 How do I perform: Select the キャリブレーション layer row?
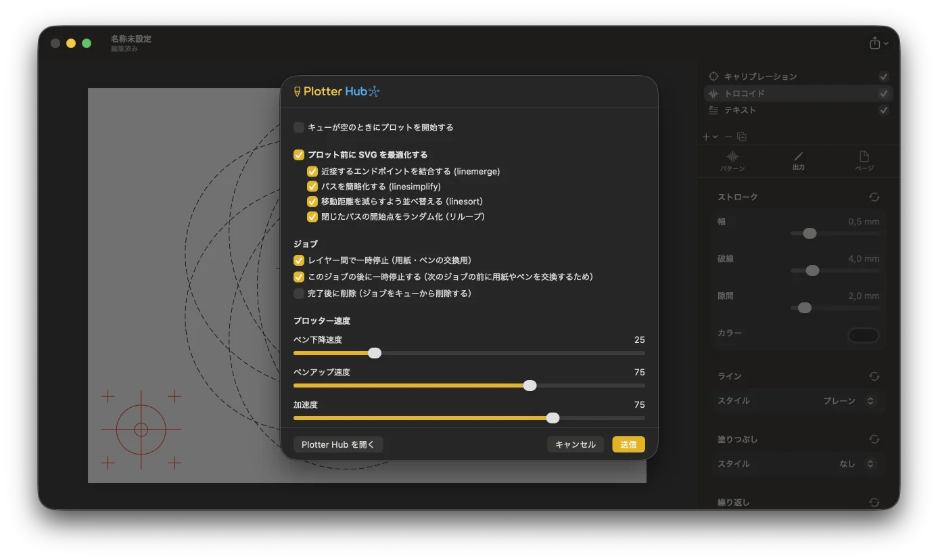coord(798,76)
